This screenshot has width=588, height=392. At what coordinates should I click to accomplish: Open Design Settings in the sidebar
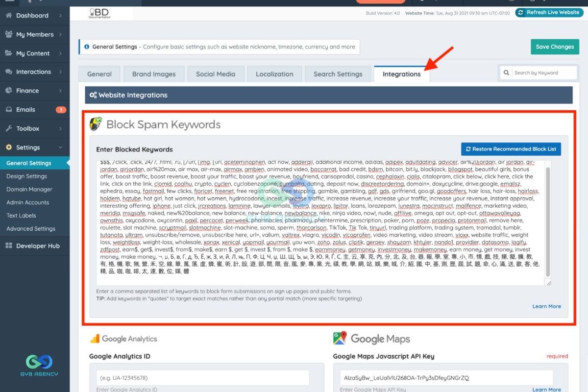(26, 176)
